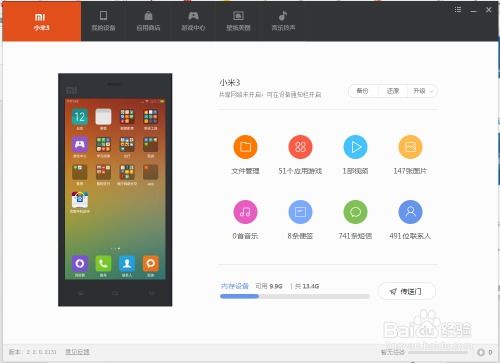Open the yellow 147张图片 pictures icon
The image size is (500, 363).
click(410, 147)
